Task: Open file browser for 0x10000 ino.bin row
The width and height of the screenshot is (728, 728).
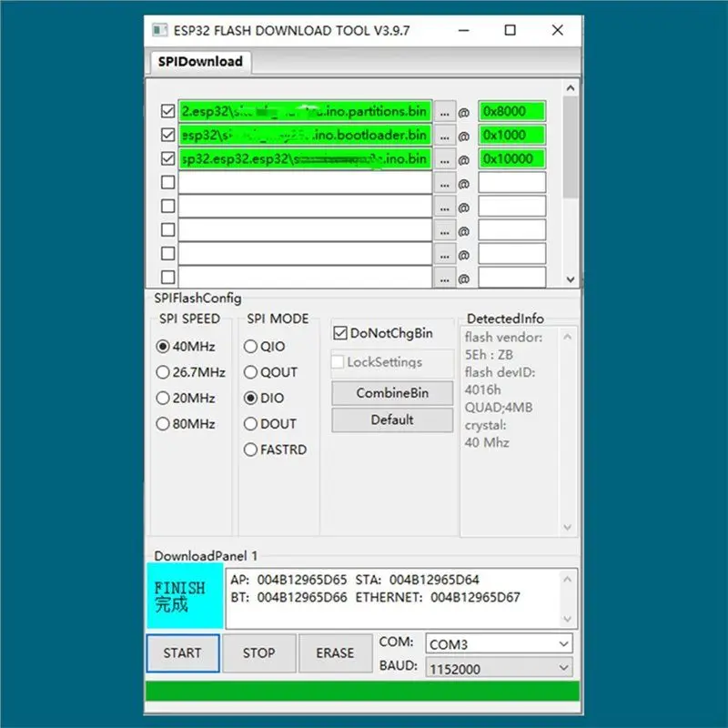Action: point(444,159)
